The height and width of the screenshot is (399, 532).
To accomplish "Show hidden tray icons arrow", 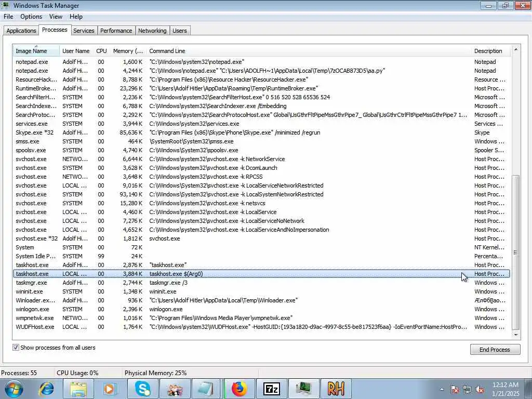I will [442, 390].
